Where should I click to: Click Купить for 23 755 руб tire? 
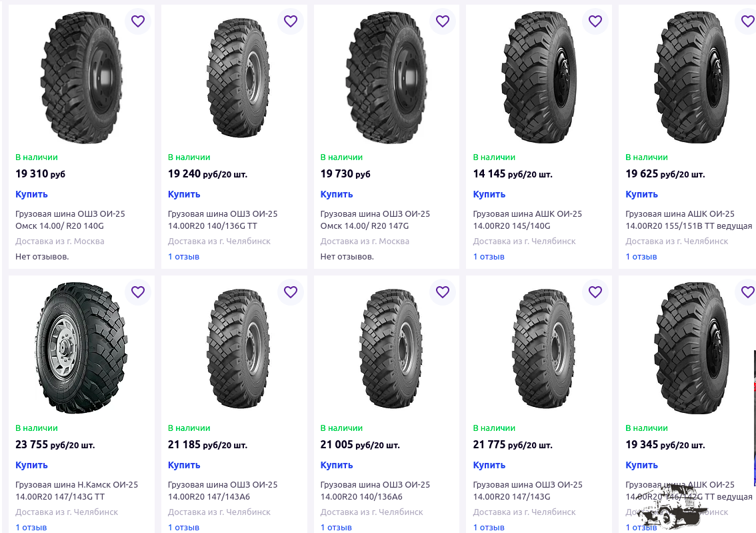[x=31, y=465]
